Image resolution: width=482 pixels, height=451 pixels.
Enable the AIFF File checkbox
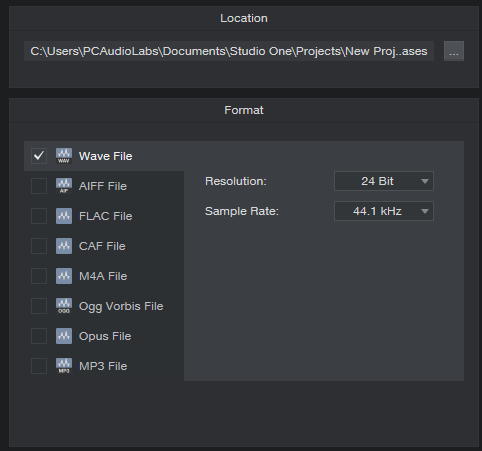[x=39, y=186]
